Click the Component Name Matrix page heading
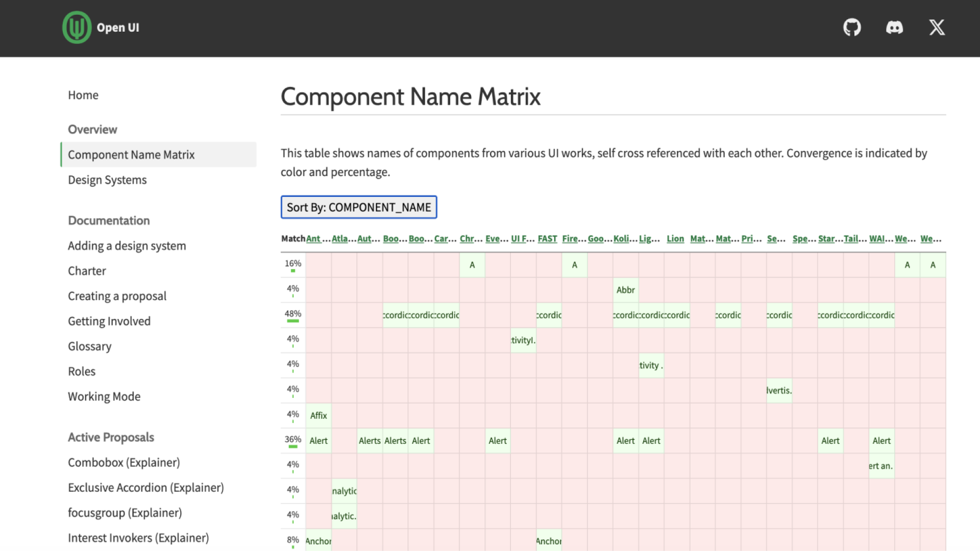This screenshot has width=980, height=551. (x=410, y=96)
